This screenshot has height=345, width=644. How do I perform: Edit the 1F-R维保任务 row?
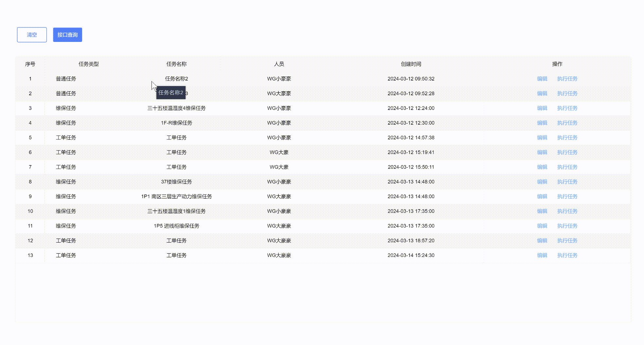point(542,123)
